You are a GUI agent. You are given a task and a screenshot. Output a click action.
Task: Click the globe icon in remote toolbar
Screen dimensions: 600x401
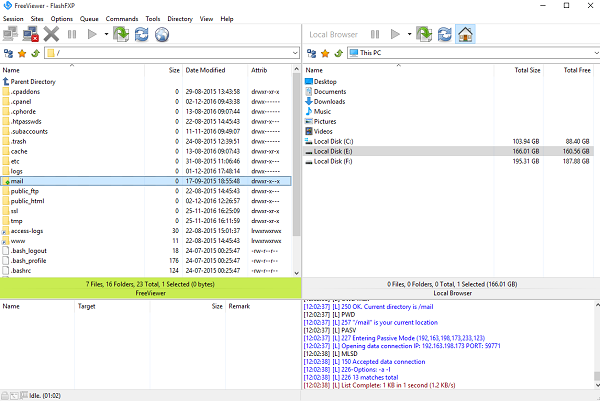[x=162, y=34]
